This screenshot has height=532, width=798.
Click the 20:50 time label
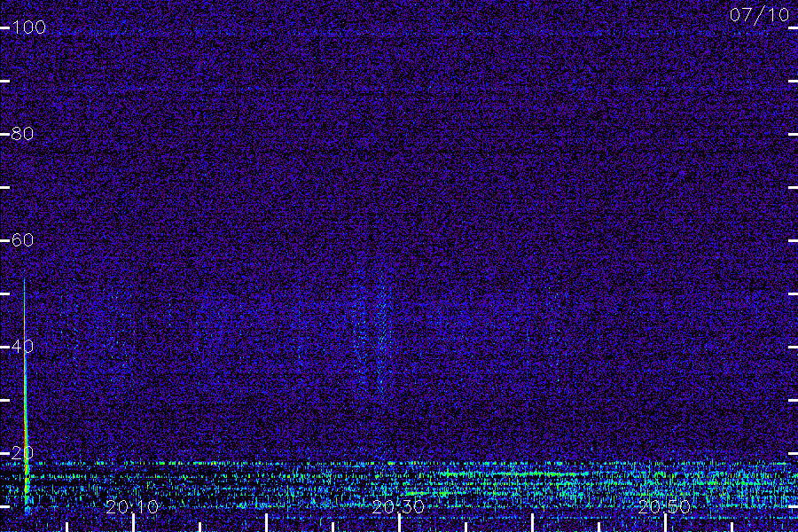664,506
